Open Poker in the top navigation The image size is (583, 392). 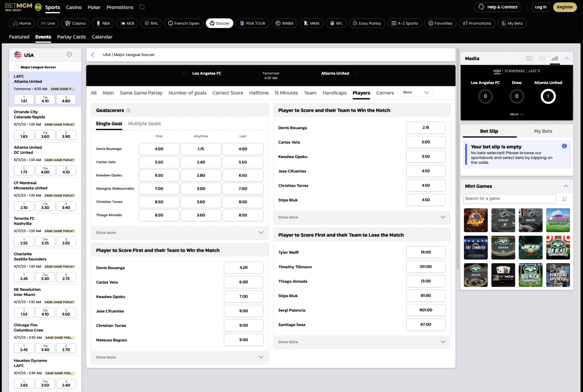pyautogui.click(x=94, y=7)
